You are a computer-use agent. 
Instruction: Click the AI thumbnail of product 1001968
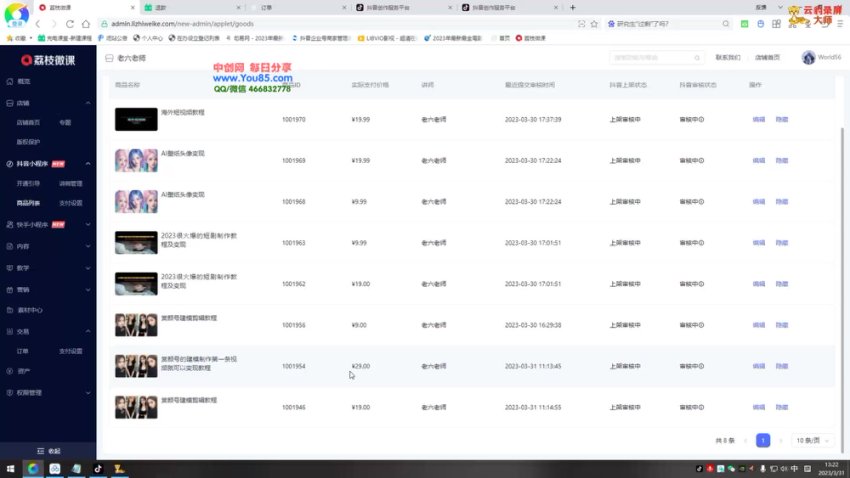click(136, 202)
